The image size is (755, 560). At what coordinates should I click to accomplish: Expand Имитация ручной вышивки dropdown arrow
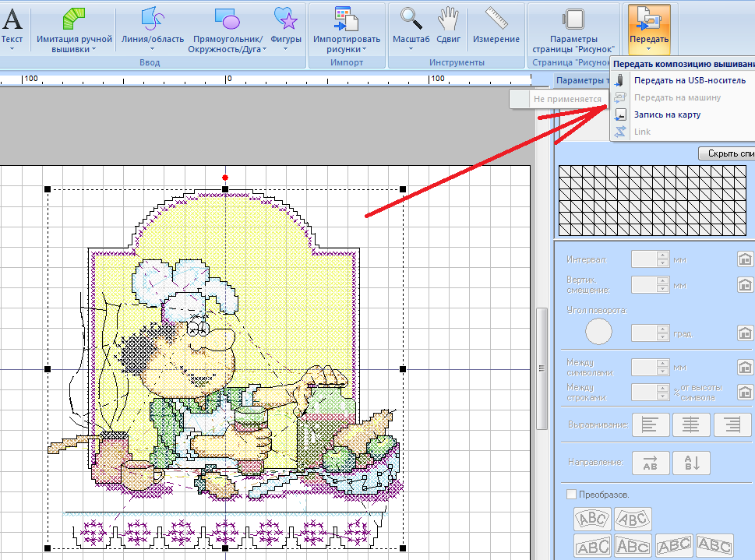(x=94, y=49)
